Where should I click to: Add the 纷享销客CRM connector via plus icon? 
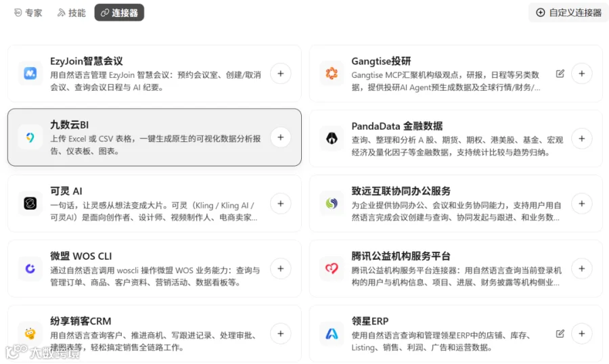click(x=280, y=334)
